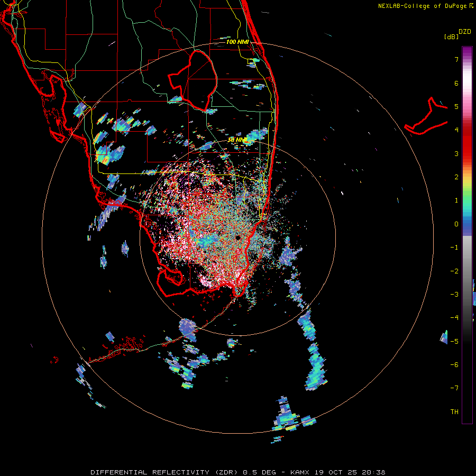Click (ZDR) in the bottom caption
The height and width of the screenshot is (476, 476).
(226, 472)
